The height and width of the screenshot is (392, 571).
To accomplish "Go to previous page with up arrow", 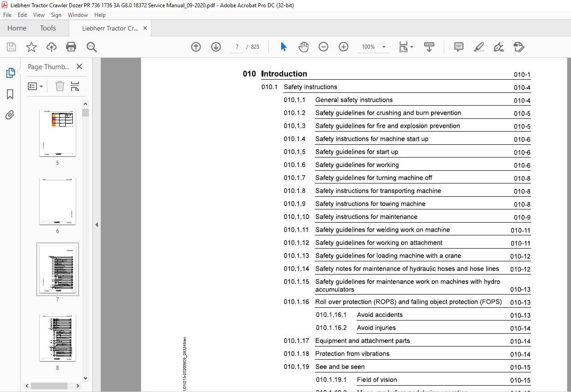I will click(196, 47).
